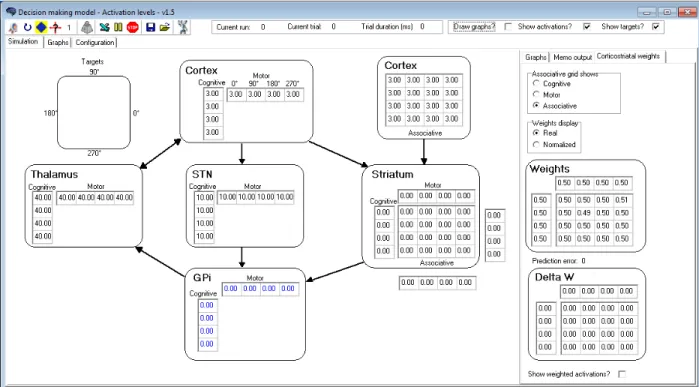Click the Striatum box title
This screenshot has height=387, width=699.
pyautogui.click(x=392, y=174)
